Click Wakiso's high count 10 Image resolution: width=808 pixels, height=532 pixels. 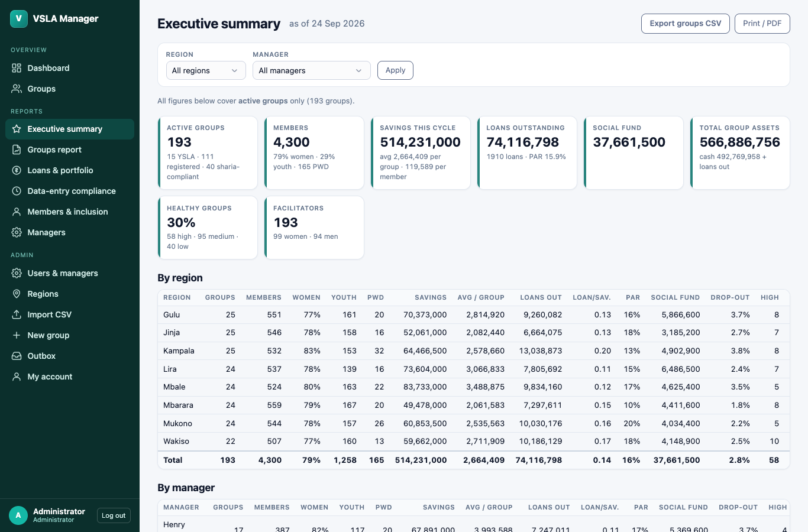tap(774, 442)
